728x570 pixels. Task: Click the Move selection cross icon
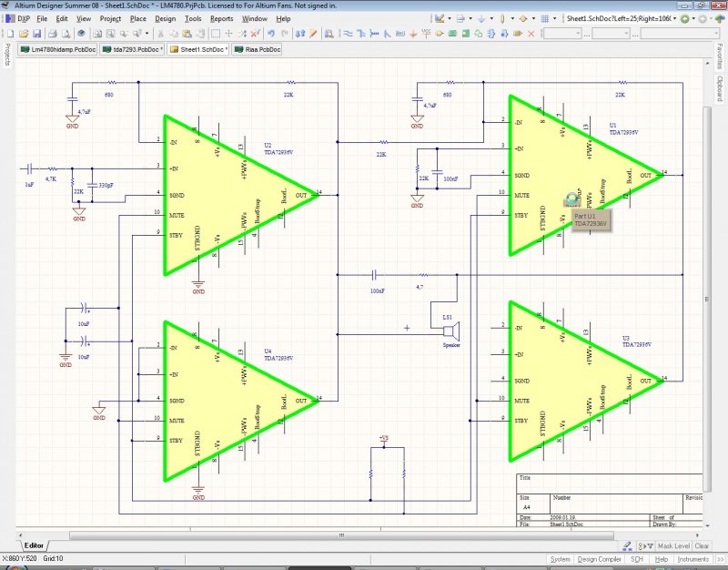[229, 34]
